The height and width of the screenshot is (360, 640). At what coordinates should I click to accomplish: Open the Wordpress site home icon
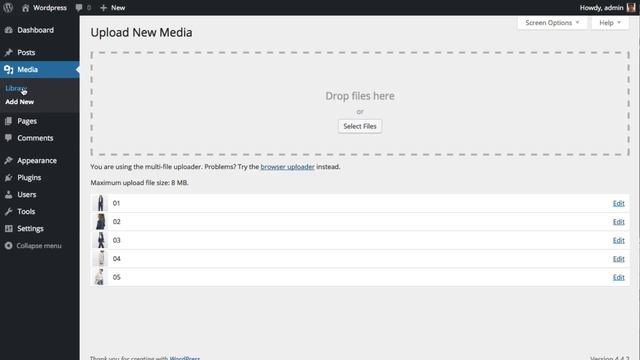point(25,8)
